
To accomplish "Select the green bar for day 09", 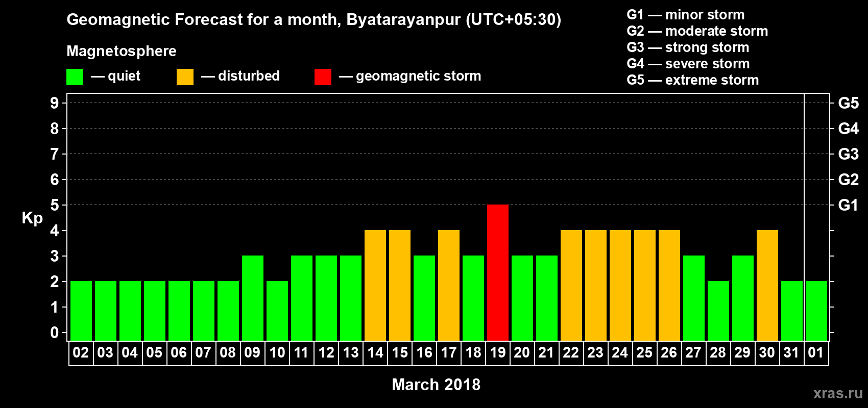I will (253, 298).
